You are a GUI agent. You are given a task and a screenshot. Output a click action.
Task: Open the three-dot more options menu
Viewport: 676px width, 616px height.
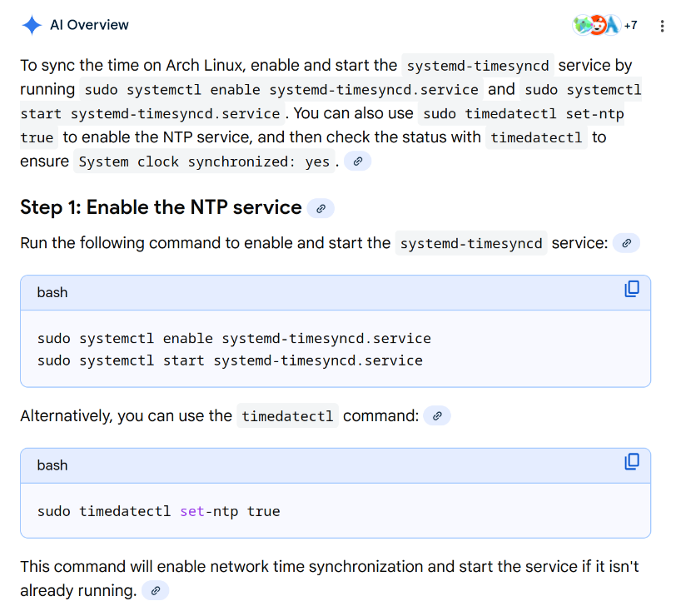point(661,25)
